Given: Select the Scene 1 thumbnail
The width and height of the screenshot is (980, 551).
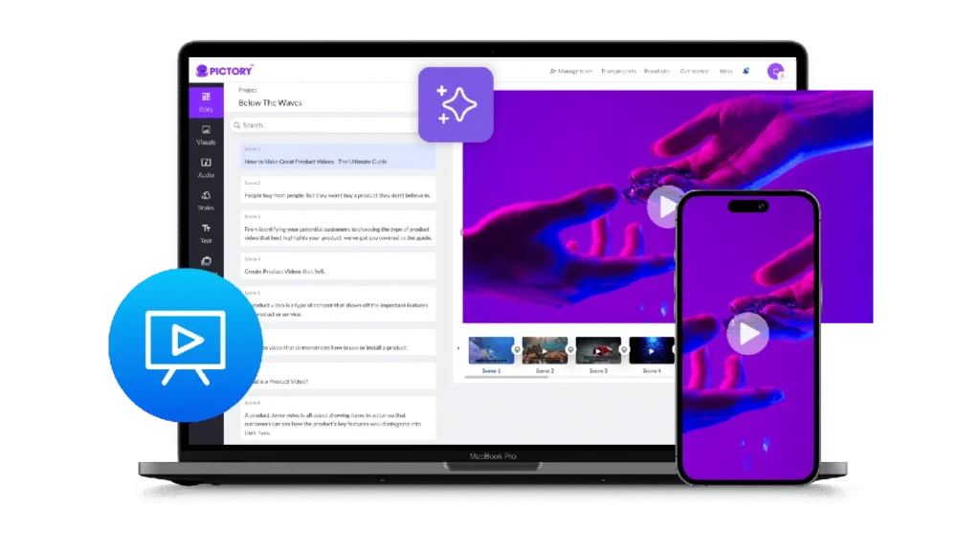Looking at the screenshot, I should [491, 351].
